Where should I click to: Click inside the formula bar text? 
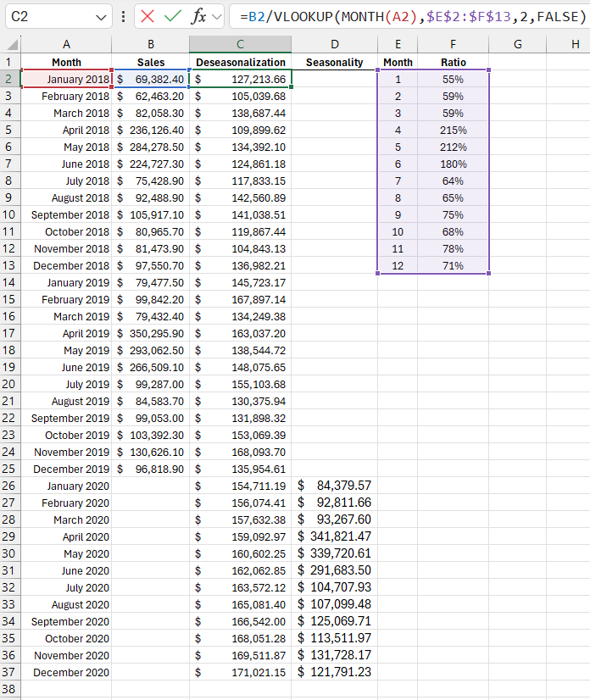(411, 16)
